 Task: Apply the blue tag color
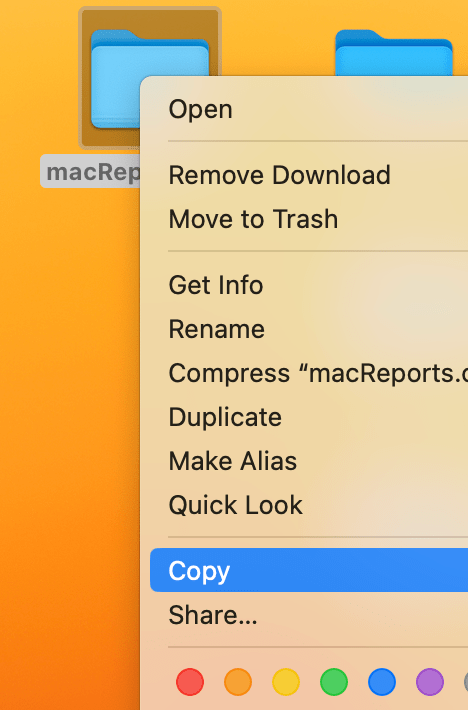tap(382, 681)
